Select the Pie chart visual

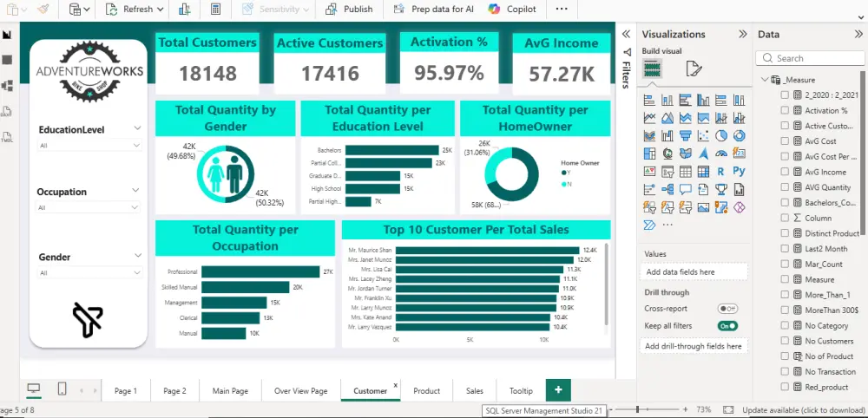click(720, 135)
